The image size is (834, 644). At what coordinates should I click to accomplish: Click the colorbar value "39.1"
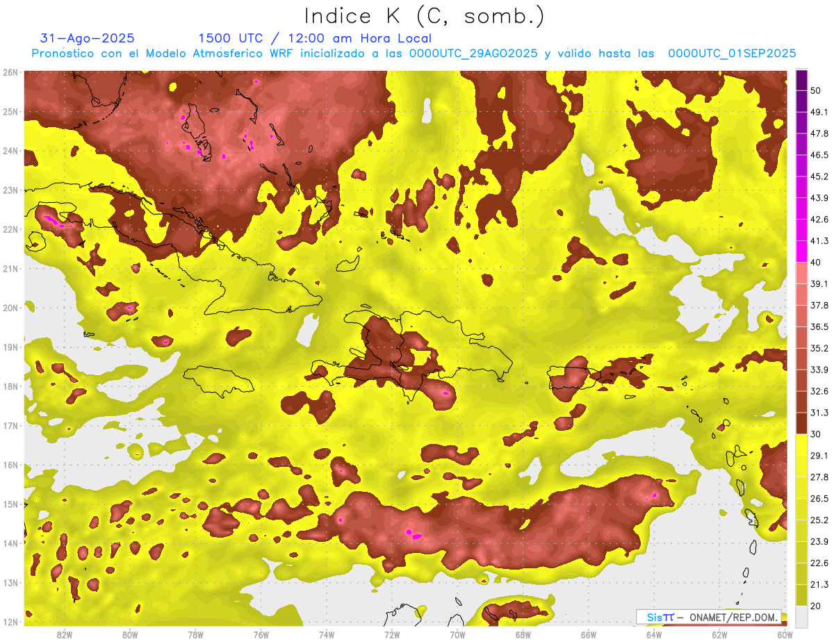[x=819, y=283]
